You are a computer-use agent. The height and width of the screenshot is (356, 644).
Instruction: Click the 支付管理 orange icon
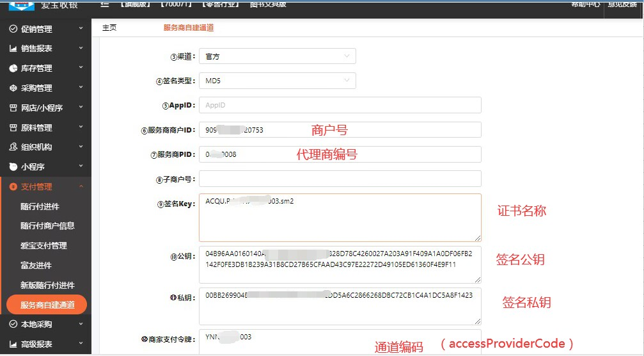[x=13, y=187]
